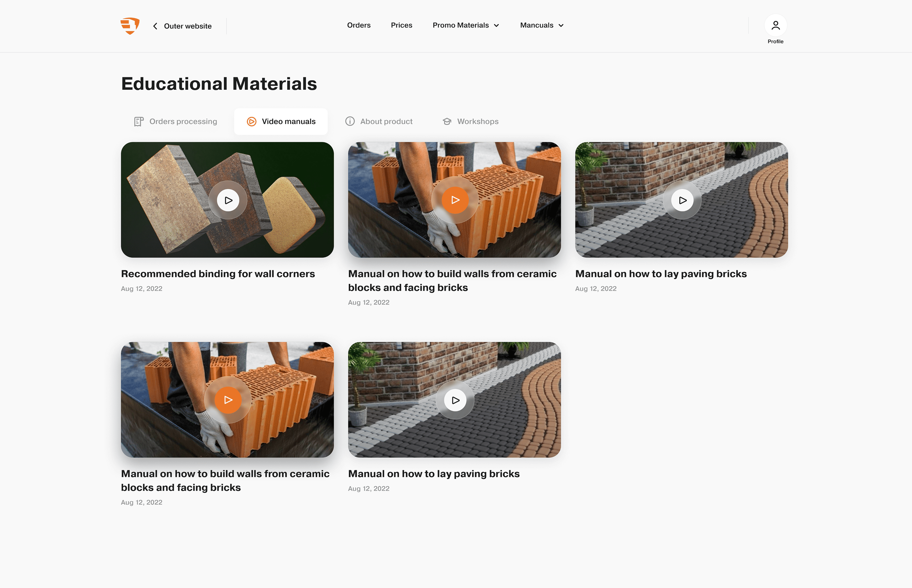Play second-row paving bricks video
This screenshot has width=912, height=588.
(x=455, y=400)
